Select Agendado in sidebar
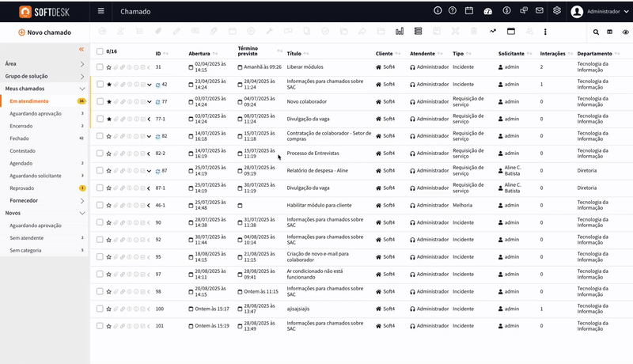Screen dimensions: 633x364 click(21, 164)
